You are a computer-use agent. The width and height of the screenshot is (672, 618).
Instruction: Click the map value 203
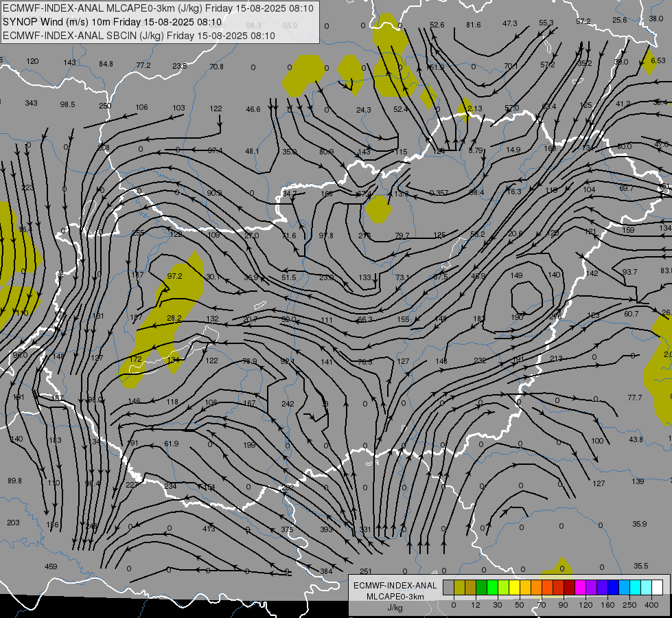pos(13,523)
